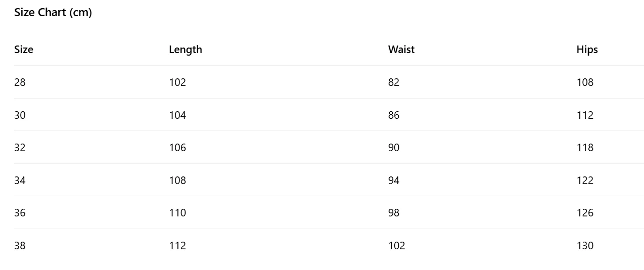Click size 30 cell
Screen dimensions: 644x270
click(20, 115)
